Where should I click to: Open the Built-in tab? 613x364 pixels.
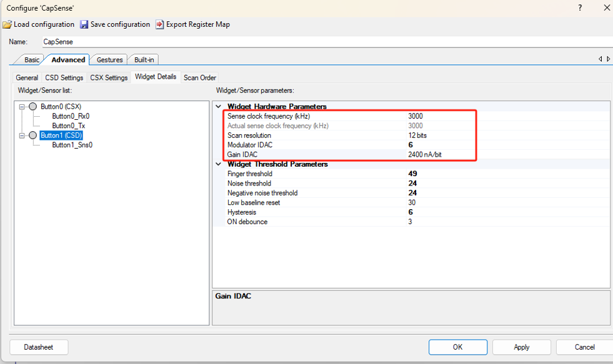[x=144, y=60]
